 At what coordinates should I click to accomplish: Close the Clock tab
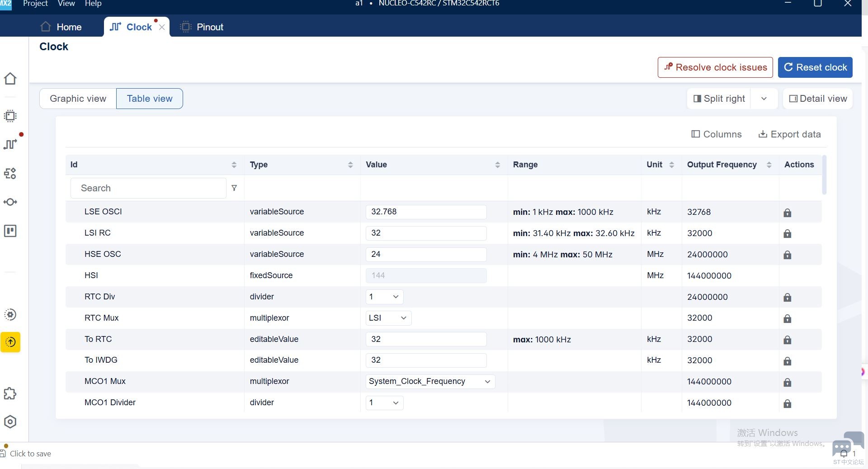click(162, 27)
